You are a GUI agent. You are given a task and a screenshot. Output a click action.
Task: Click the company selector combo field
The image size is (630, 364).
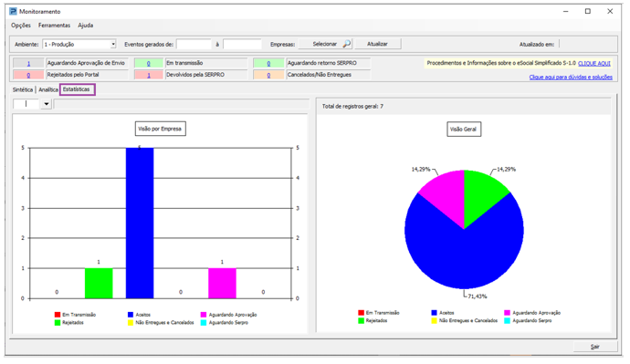pyautogui.click(x=26, y=104)
